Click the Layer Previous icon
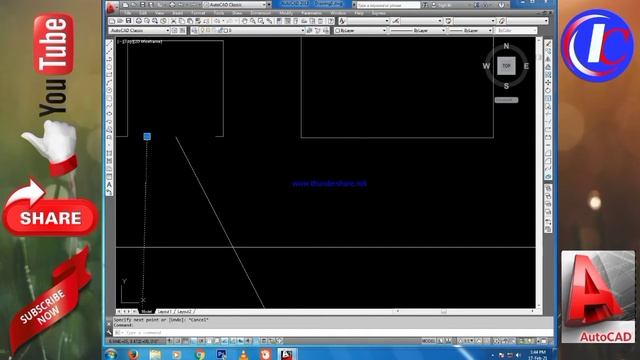 pyautogui.click(x=318, y=31)
